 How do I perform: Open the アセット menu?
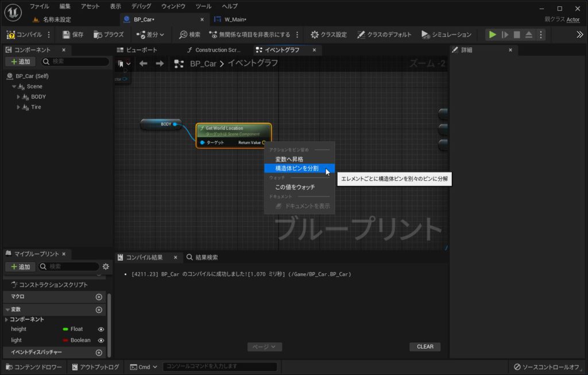pos(90,6)
